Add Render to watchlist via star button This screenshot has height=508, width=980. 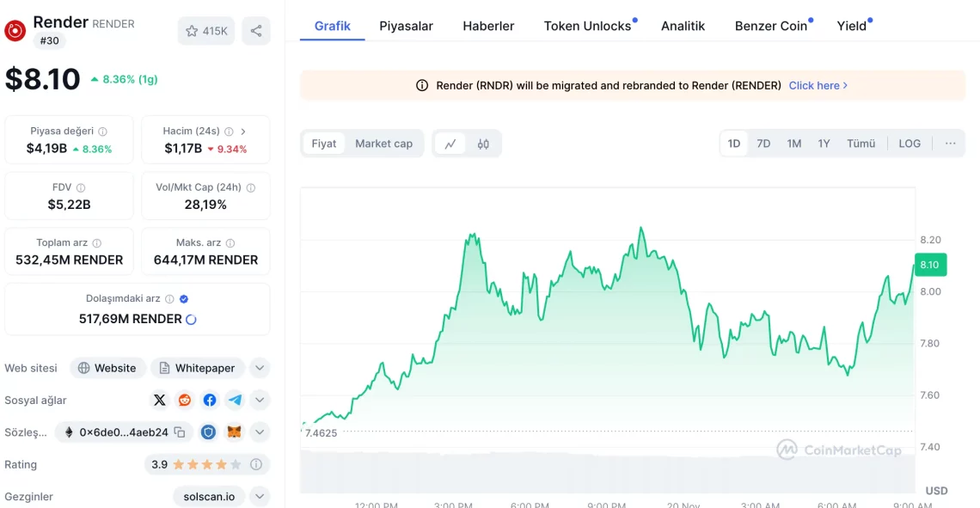pyautogui.click(x=206, y=31)
